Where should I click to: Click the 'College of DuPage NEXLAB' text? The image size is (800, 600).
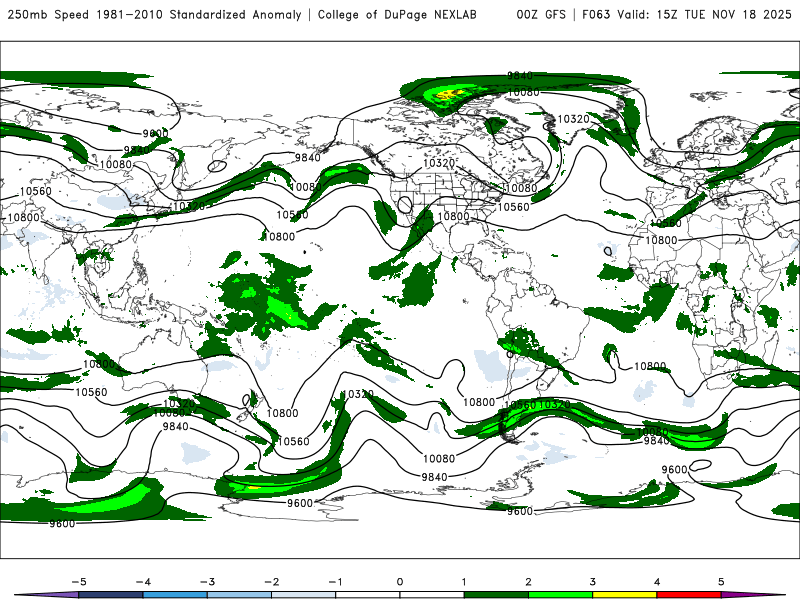pos(397,14)
